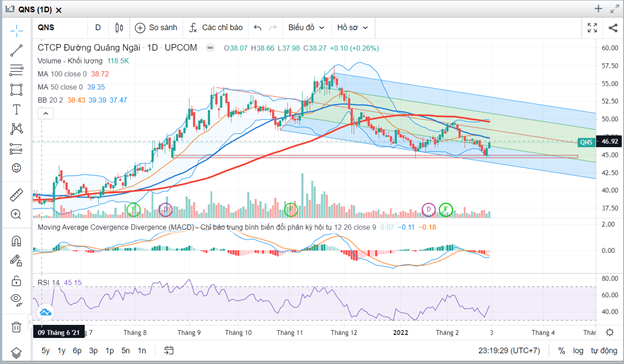624x364 pixels.
Task: Enter fullscreen chart mode
Action: 592,27
